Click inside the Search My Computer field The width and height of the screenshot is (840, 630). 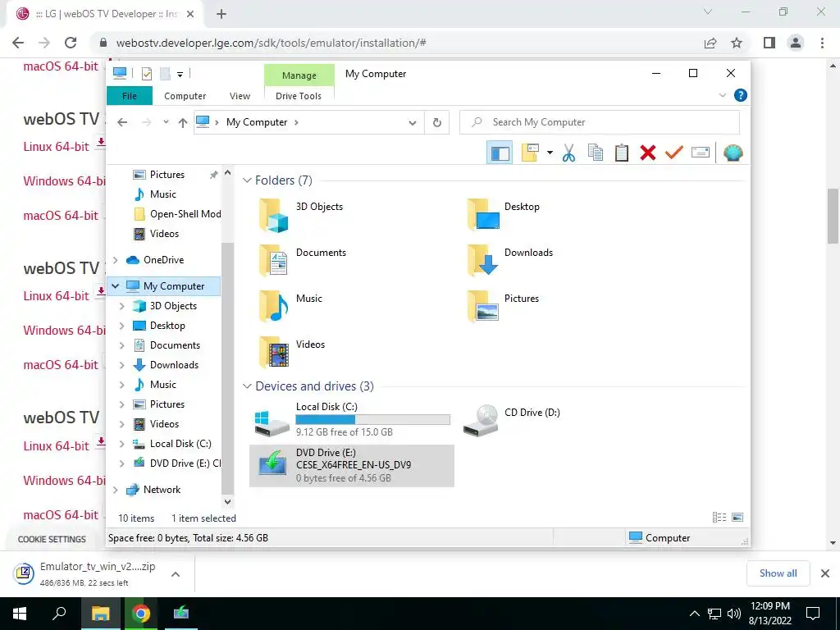[600, 123]
